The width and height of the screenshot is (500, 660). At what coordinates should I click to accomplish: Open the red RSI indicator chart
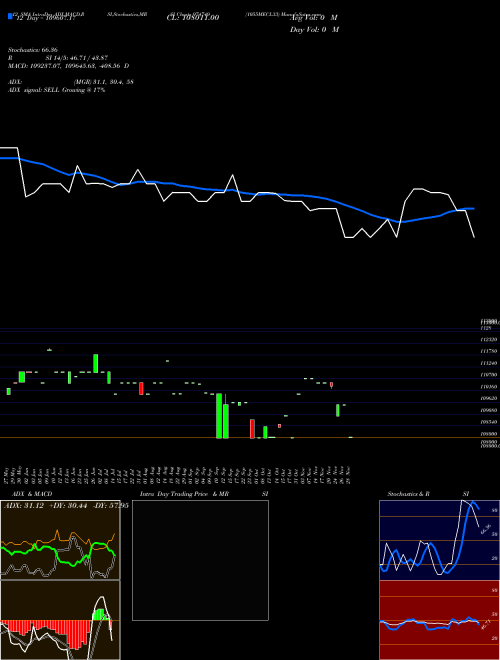[x=439, y=620]
